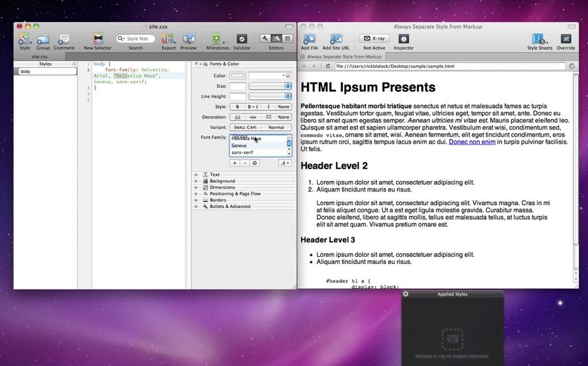Click the Line Height value field
This screenshot has width=588, height=366.
[x=238, y=96]
